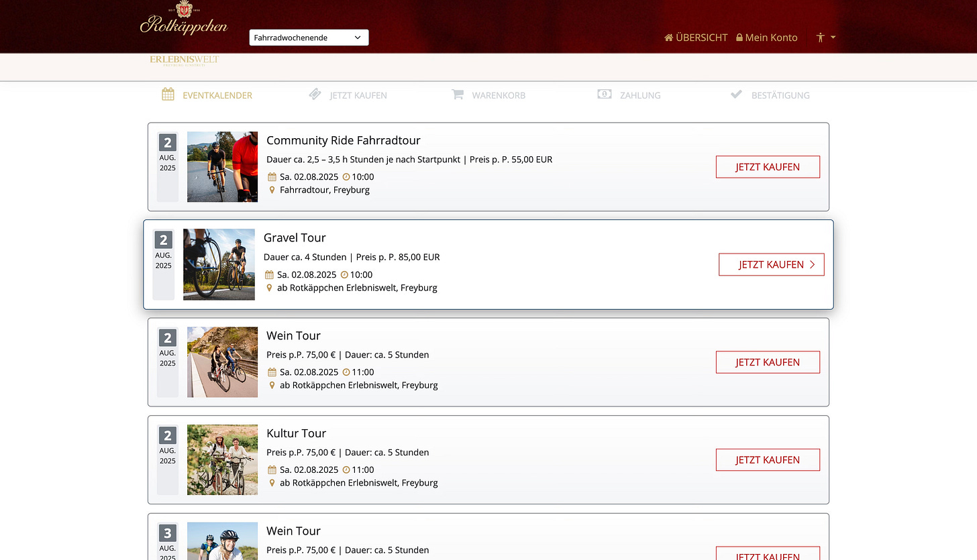Buy tickets for Kultur Tour
Screen dimensions: 977x560
768,460
